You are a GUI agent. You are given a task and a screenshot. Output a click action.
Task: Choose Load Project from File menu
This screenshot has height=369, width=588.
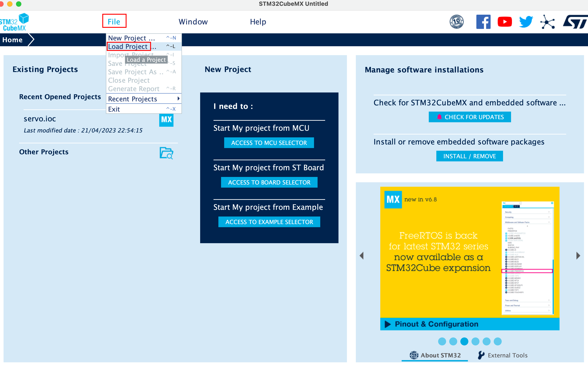(x=128, y=46)
